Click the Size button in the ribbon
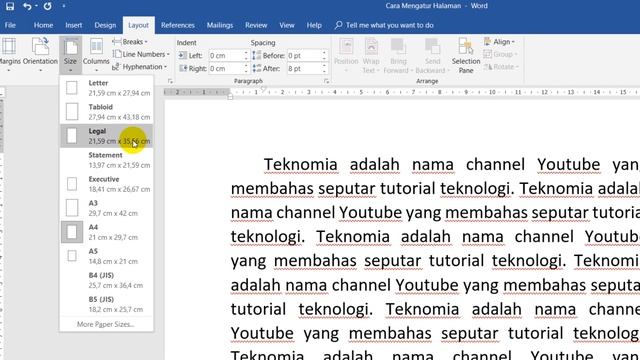The image size is (640, 360). (x=70, y=54)
